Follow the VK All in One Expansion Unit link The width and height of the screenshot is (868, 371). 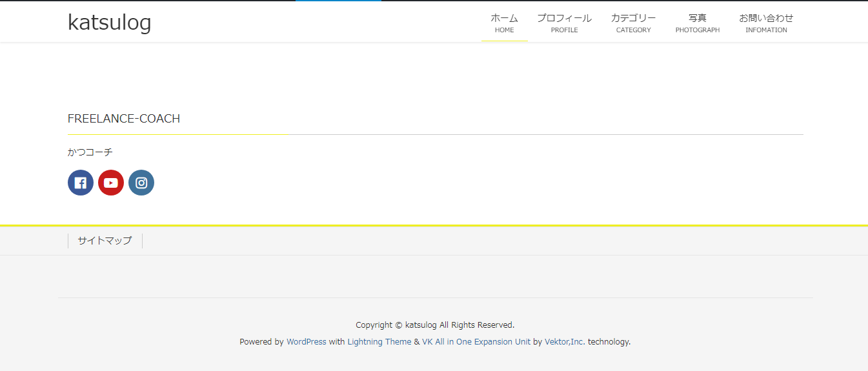pos(476,342)
